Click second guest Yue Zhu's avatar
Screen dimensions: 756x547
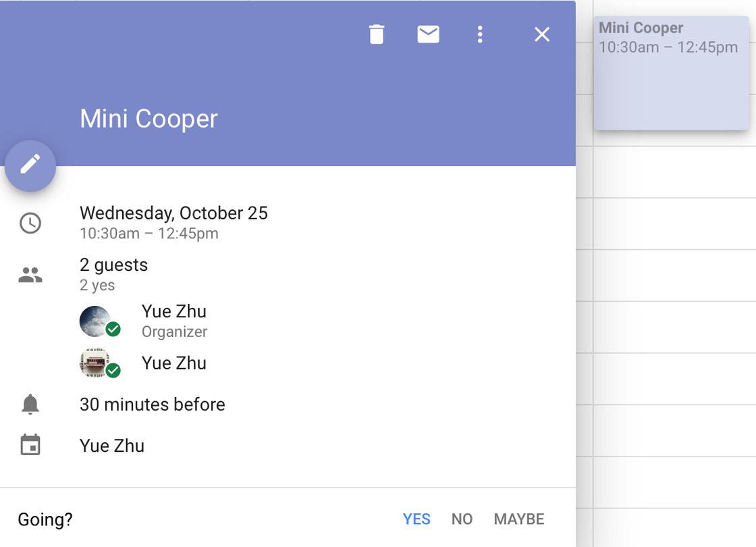click(x=96, y=363)
